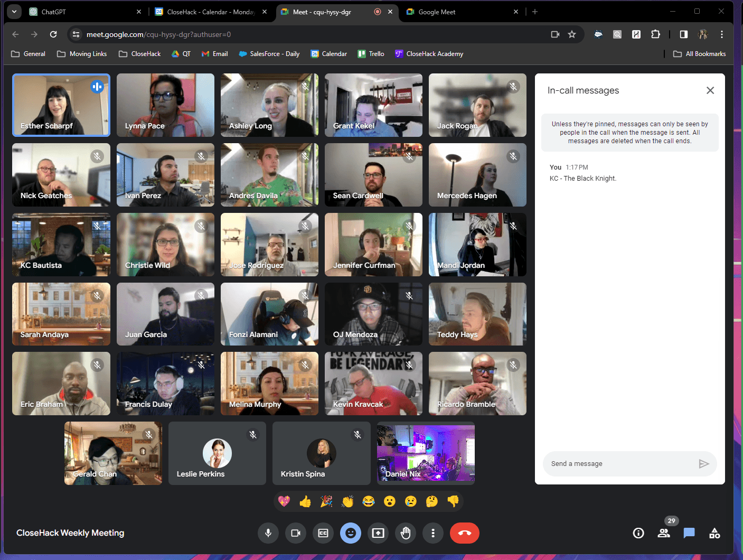
Task: Send the thumbs up reaction
Action: [x=305, y=501]
